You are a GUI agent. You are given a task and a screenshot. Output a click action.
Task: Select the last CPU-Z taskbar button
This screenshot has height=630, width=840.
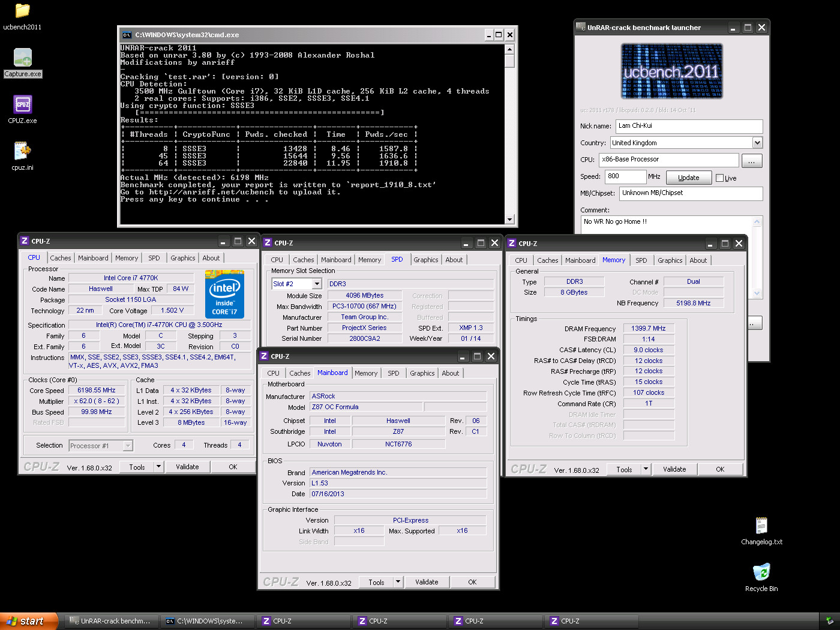[591, 621]
